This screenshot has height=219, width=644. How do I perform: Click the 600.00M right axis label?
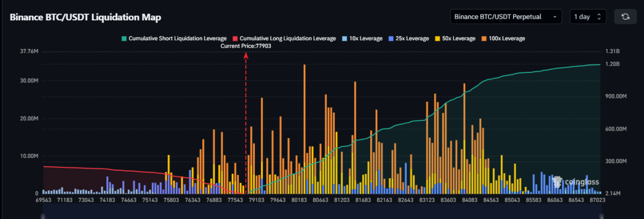[616, 129]
